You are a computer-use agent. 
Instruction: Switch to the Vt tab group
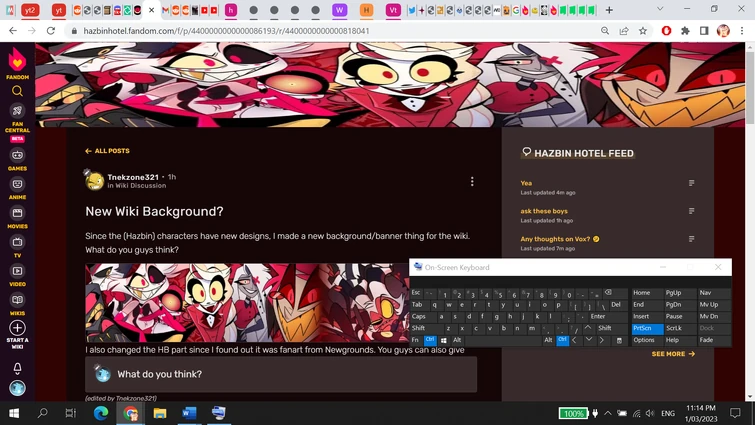[393, 10]
